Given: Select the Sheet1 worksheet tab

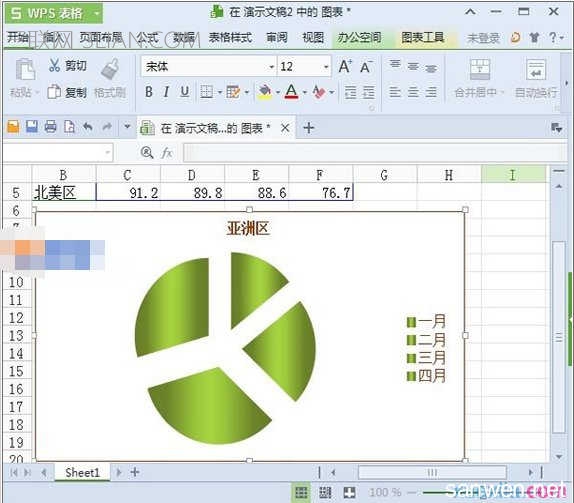Looking at the screenshot, I should click(x=82, y=473).
